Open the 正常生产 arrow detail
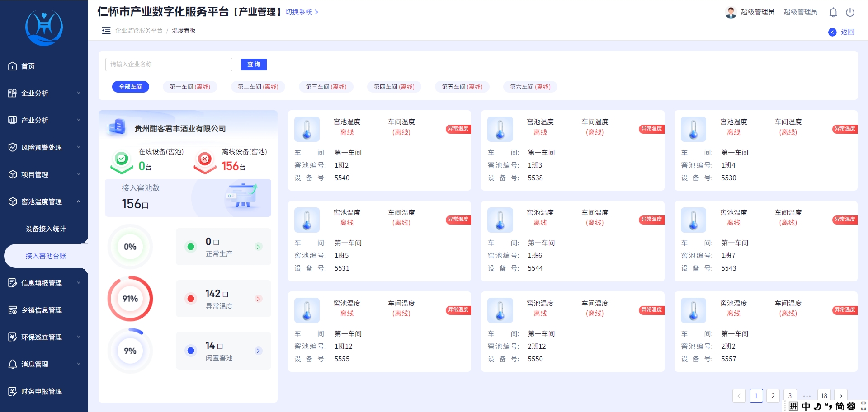Screen dimensions: 868x412 (x=259, y=247)
